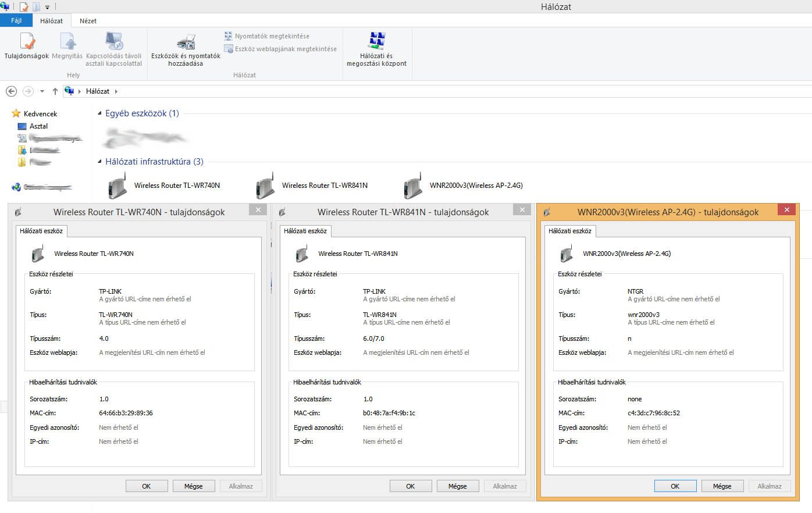Click the Back navigation arrow
812x513 pixels.
click(11, 91)
